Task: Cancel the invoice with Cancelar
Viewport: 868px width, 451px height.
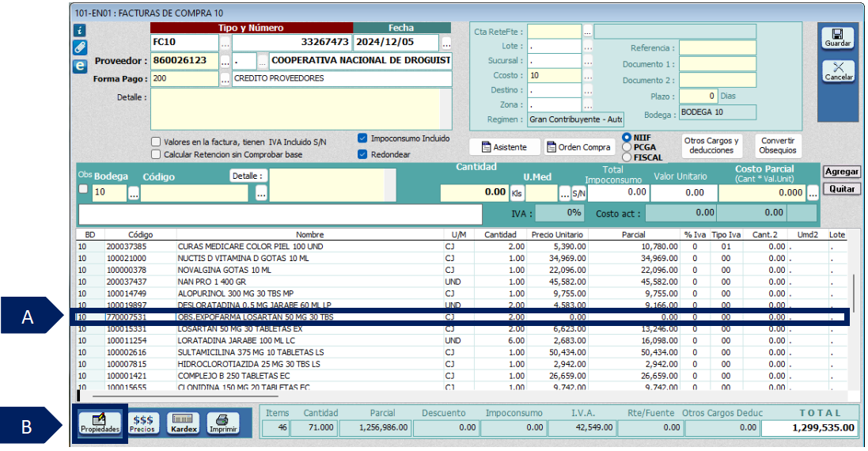Action: [x=838, y=71]
